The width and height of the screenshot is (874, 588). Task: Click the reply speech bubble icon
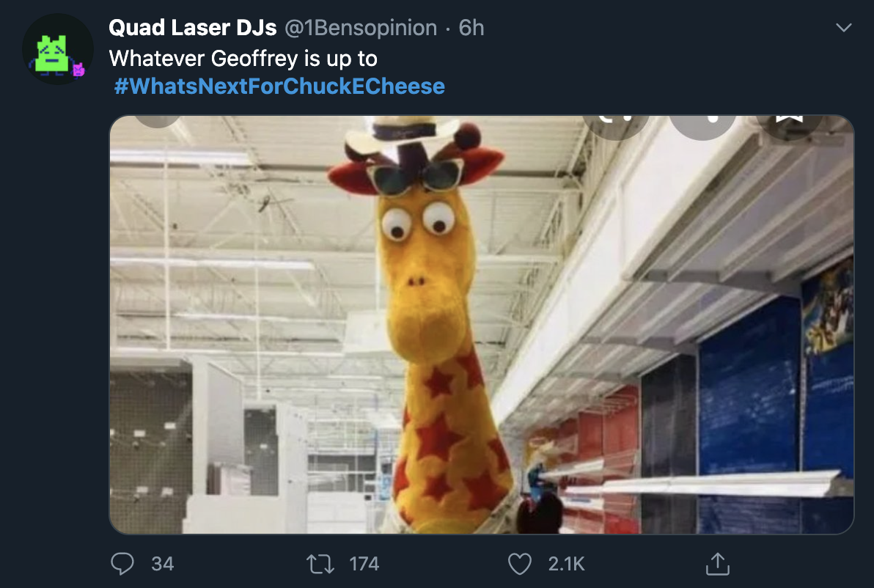coord(122,564)
